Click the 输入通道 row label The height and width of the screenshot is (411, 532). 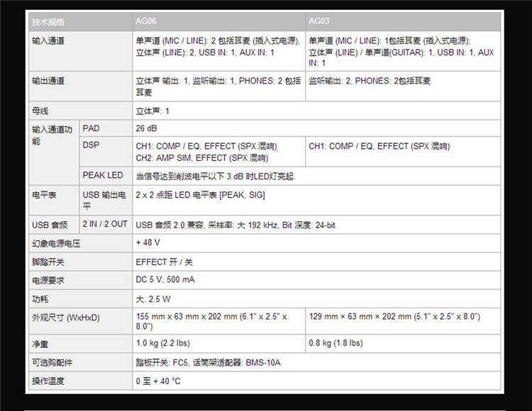pos(48,41)
